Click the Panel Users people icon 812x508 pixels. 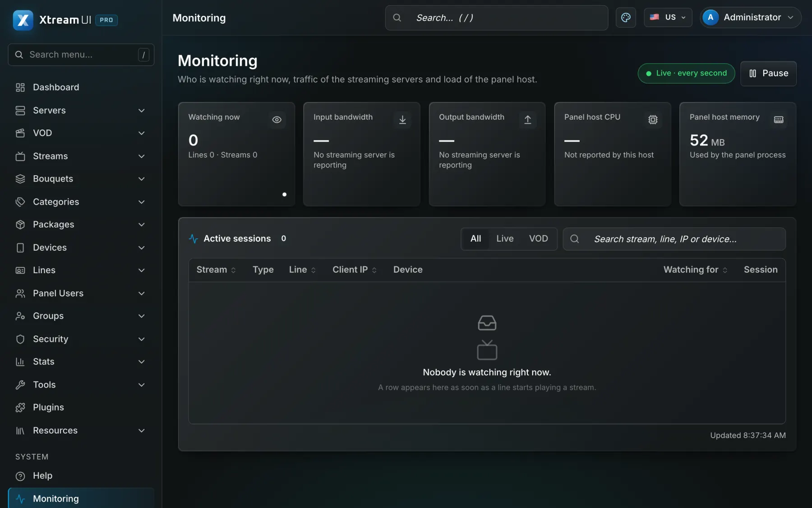[20, 293]
